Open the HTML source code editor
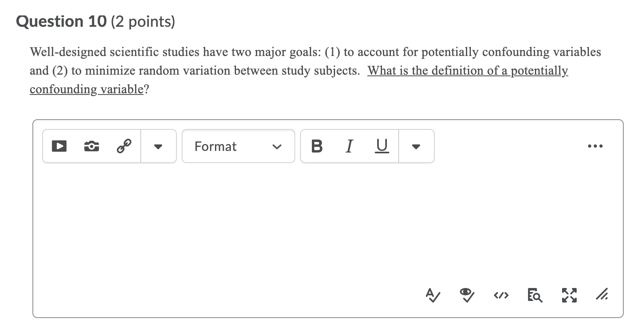The height and width of the screenshot is (331, 644). [x=500, y=296]
